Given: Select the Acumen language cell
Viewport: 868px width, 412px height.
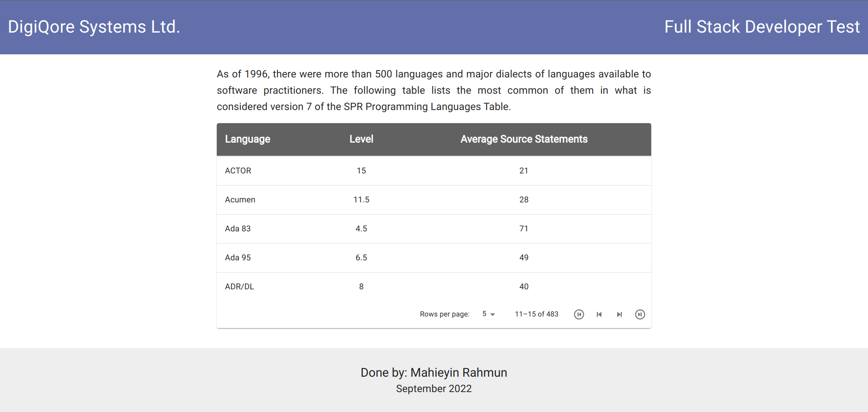Looking at the screenshot, I should [240, 200].
